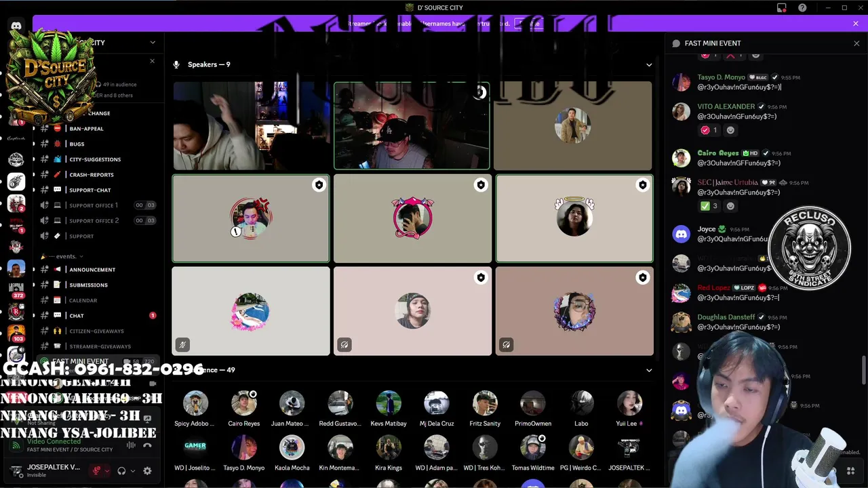Click Yuii Lee's audience avatar
The image size is (868, 488).
coord(629,403)
